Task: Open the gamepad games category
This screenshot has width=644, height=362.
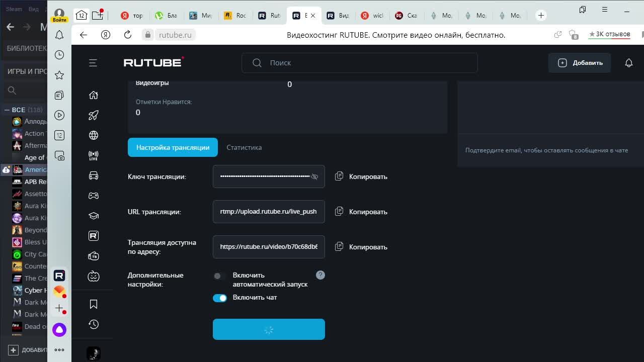Action: click(93, 196)
